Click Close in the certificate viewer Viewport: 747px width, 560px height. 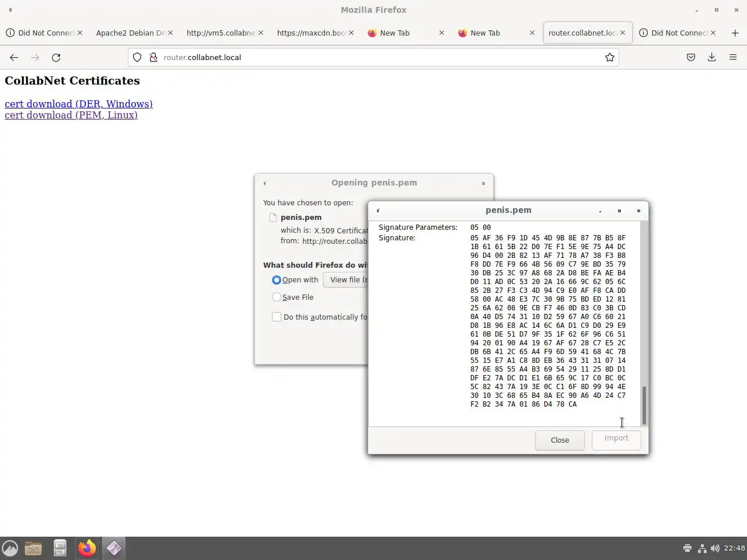tap(560, 440)
